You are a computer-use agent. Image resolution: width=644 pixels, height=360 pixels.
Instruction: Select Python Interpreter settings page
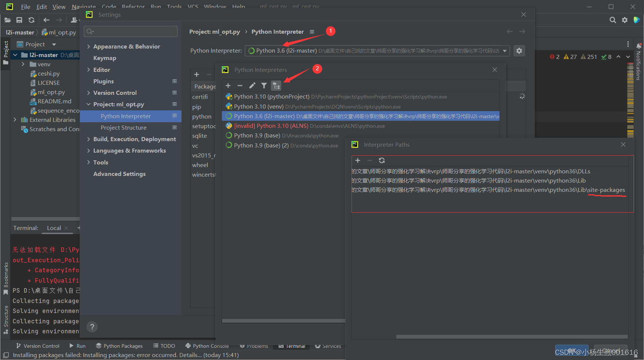click(131, 116)
